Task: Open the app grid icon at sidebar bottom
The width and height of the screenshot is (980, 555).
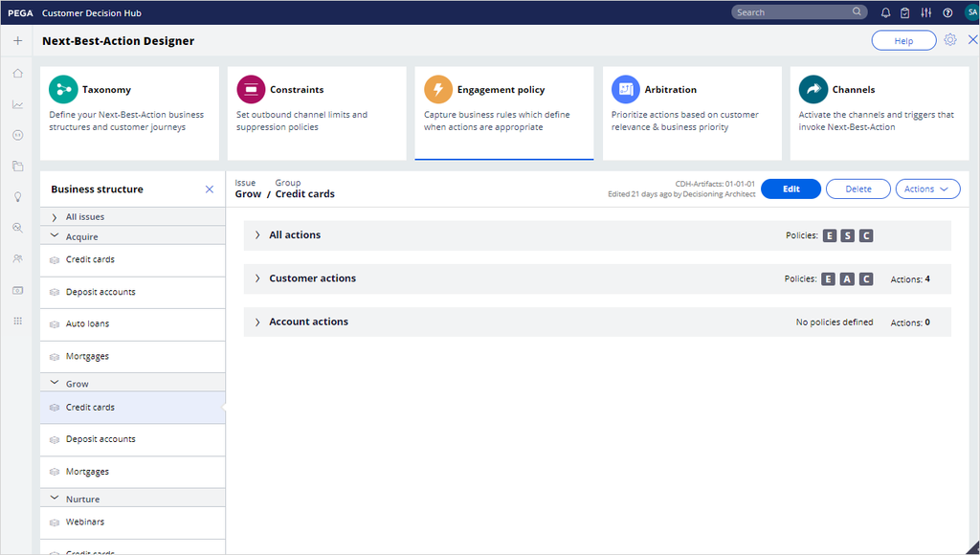Action: point(17,321)
